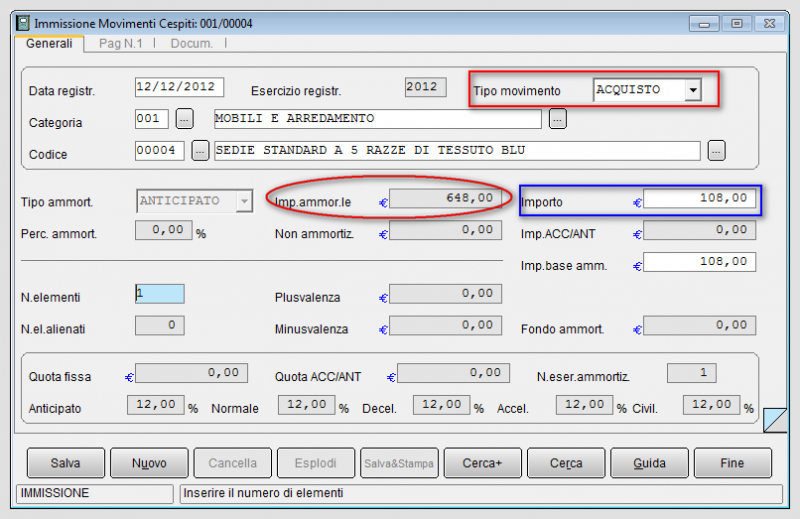This screenshot has width=800, height=519.
Task: Open browse button right of SEDIE STANDARD description
Action: [716, 151]
